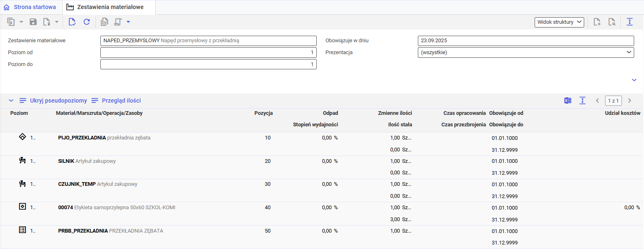Expand the header area with right chevron
644x249 pixels.
coord(634,80)
